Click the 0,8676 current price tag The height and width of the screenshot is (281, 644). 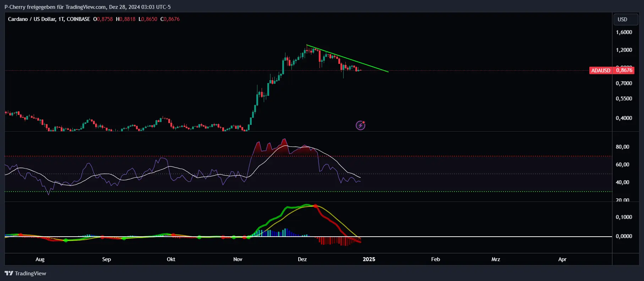(x=624, y=70)
